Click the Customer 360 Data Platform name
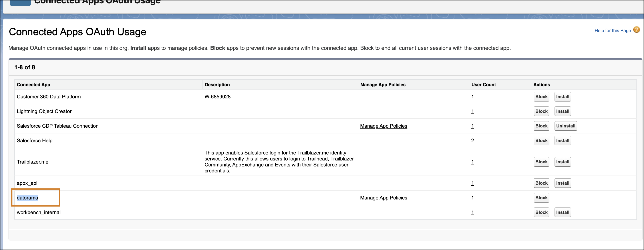This screenshot has height=250, width=644. pyautogui.click(x=49, y=97)
